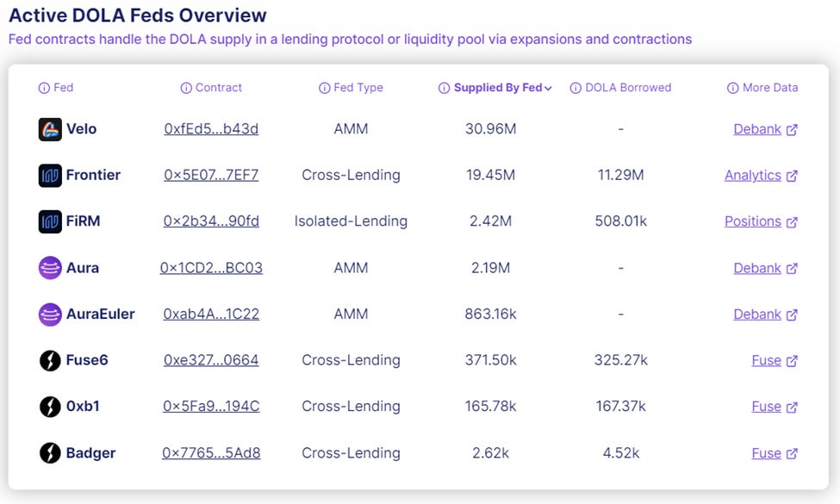840x504 pixels.
Task: Click the 325.27k borrowed value
Action: pyautogui.click(x=621, y=360)
